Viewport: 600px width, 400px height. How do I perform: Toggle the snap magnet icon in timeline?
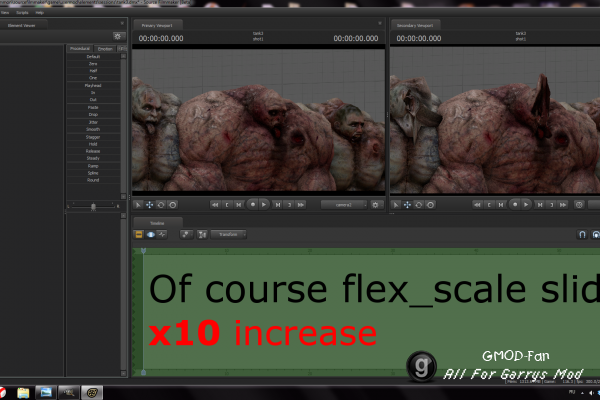[x=582, y=234]
